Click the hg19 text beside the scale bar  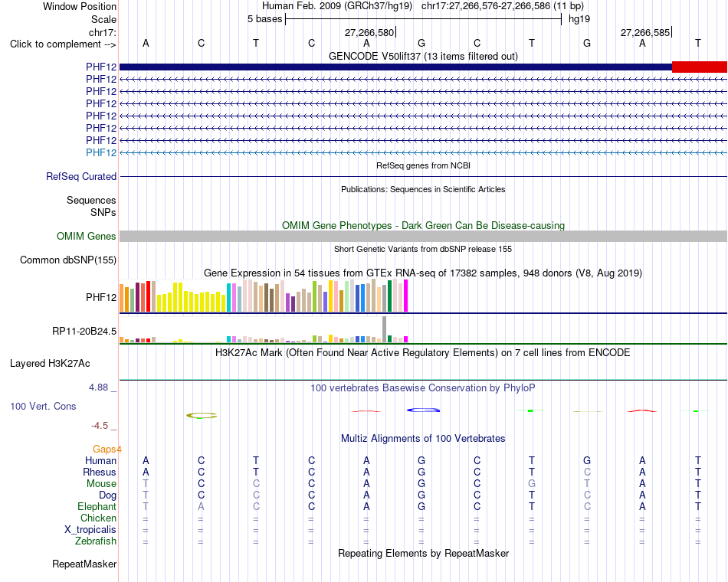pyautogui.click(x=579, y=19)
